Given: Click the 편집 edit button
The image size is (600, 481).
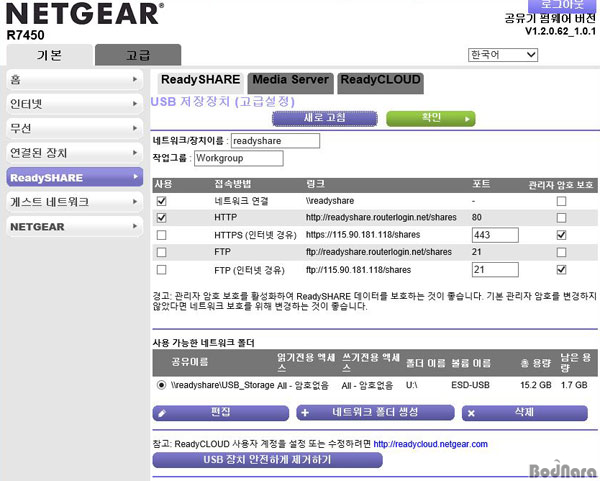Looking at the screenshot, I should pyautogui.click(x=221, y=413).
